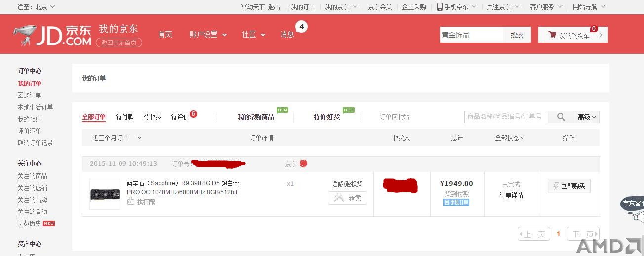The width and height of the screenshot is (644, 256).
Task: Switch to 待付款 tab
Action: tap(125, 117)
